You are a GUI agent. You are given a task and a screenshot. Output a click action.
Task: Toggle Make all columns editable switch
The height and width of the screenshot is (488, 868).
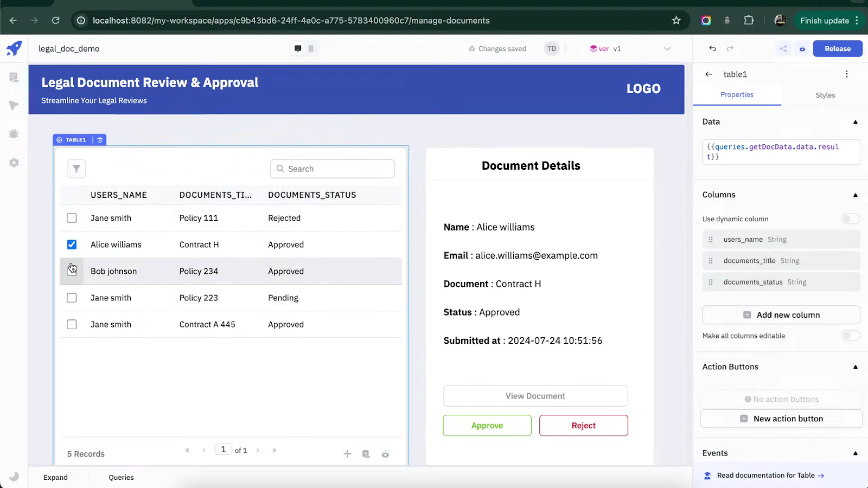[850, 336]
